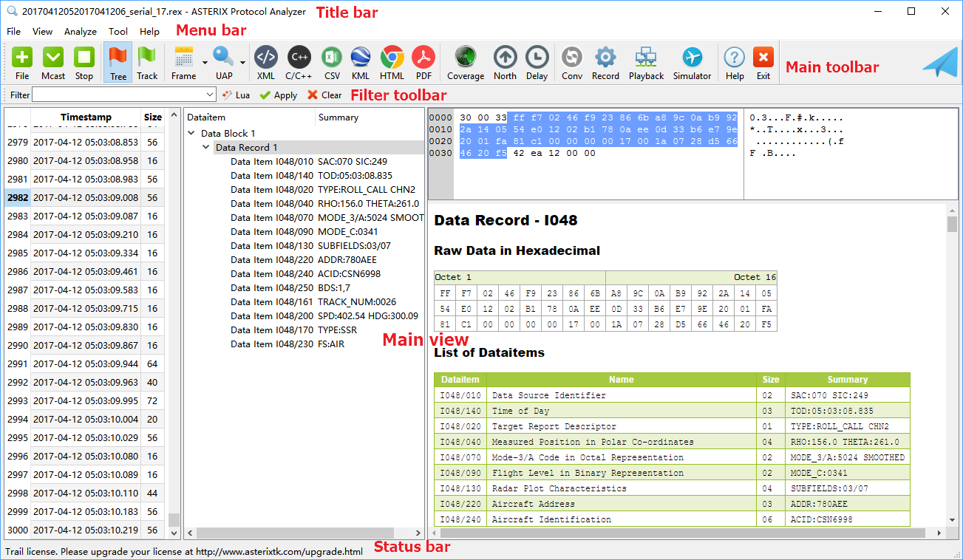This screenshot has height=560, width=963.
Task: Export to KML for Google Earth
Action: pyautogui.click(x=361, y=63)
